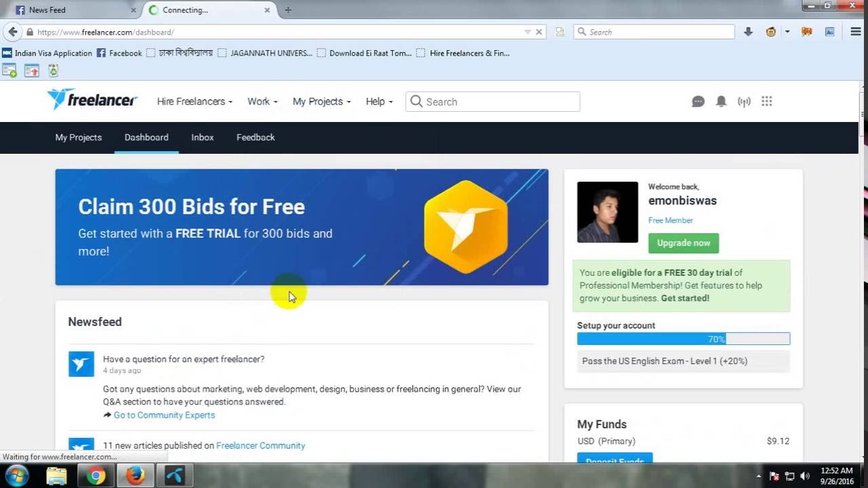Open the apps grid icon

[x=767, y=101]
